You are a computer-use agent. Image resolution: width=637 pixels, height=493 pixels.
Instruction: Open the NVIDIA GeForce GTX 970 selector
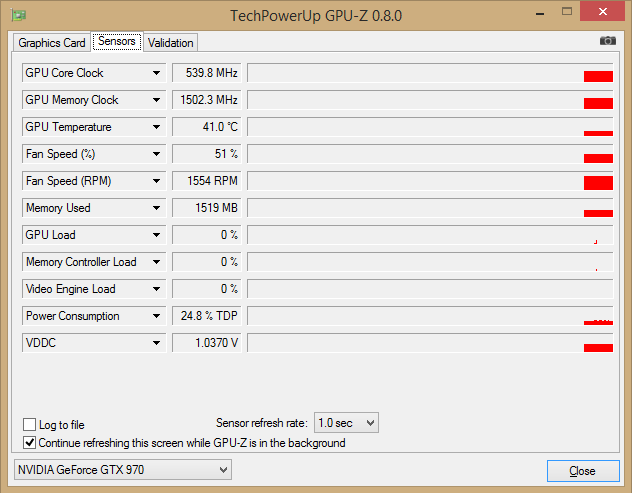click(123, 469)
